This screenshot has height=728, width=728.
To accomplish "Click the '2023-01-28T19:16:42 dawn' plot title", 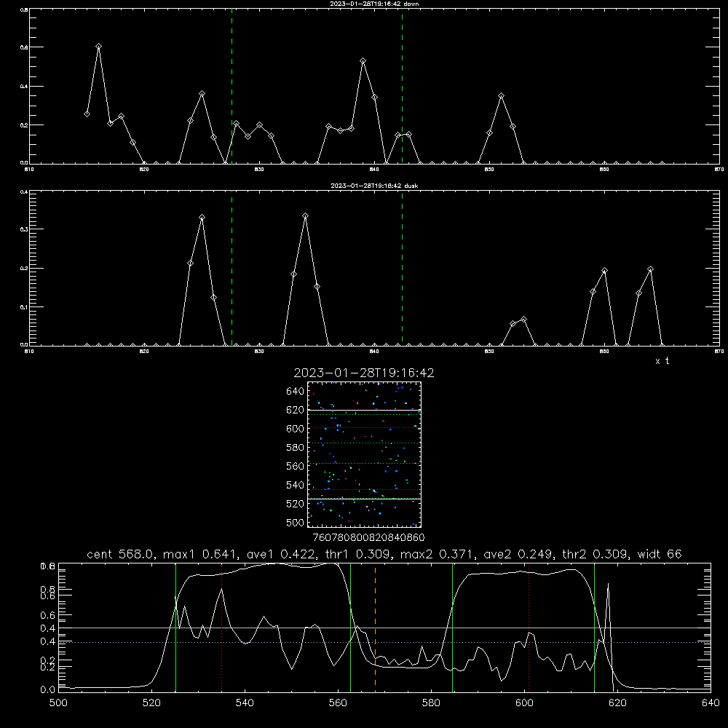I will point(374,4).
